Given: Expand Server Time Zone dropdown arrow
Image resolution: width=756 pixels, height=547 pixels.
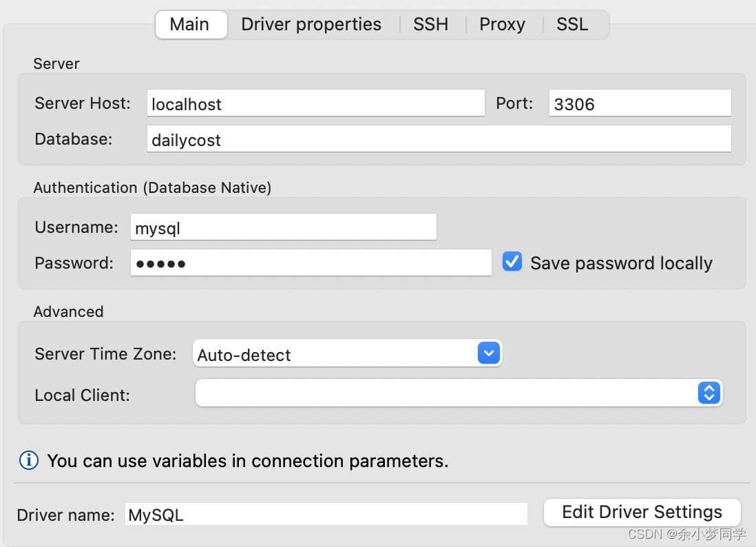Looking at the screenshot, I should [x=488, y=353].
